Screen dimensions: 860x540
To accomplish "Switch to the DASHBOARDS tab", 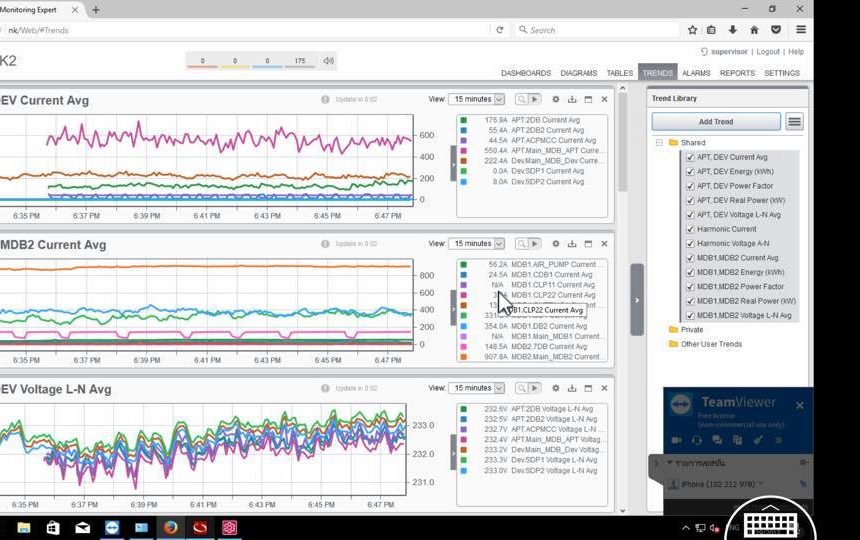I will (525, 73).
